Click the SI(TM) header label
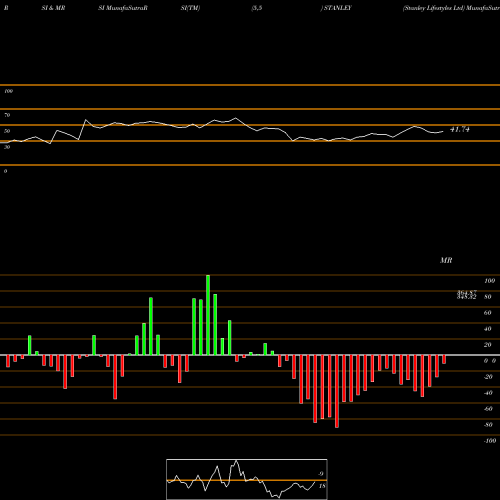 190,8
